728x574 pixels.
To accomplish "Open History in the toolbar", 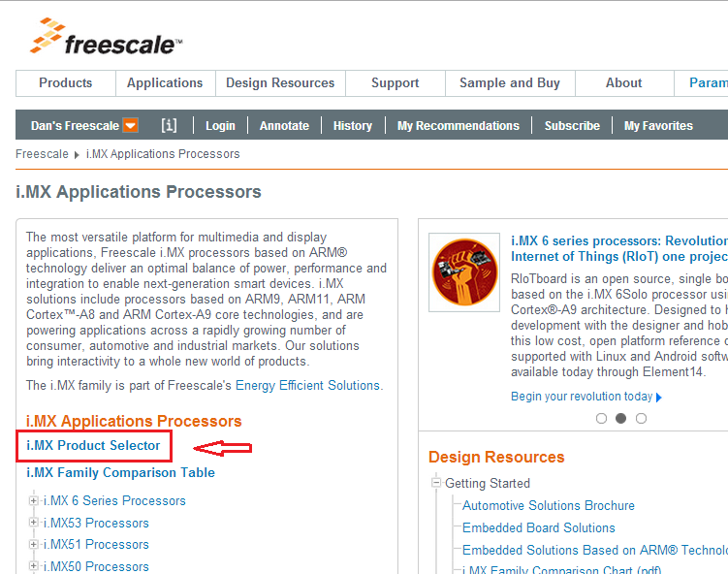I will point(353,126).
